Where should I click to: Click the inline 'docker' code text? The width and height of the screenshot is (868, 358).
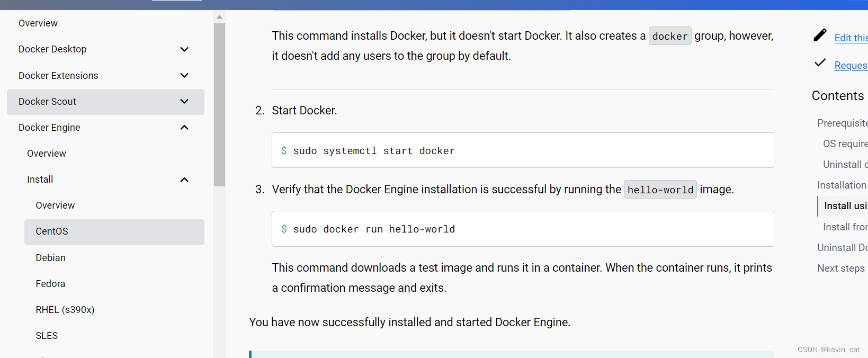pos(670,36)
